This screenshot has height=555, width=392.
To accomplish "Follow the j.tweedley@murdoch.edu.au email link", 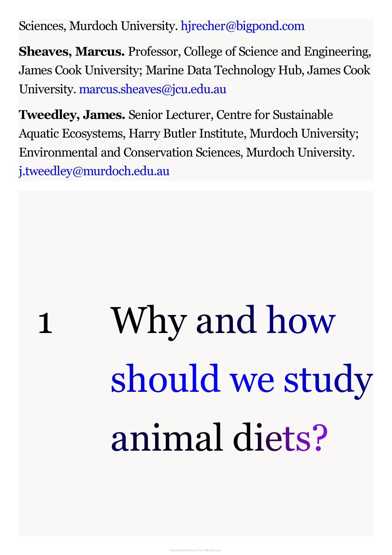I will 94,171.
